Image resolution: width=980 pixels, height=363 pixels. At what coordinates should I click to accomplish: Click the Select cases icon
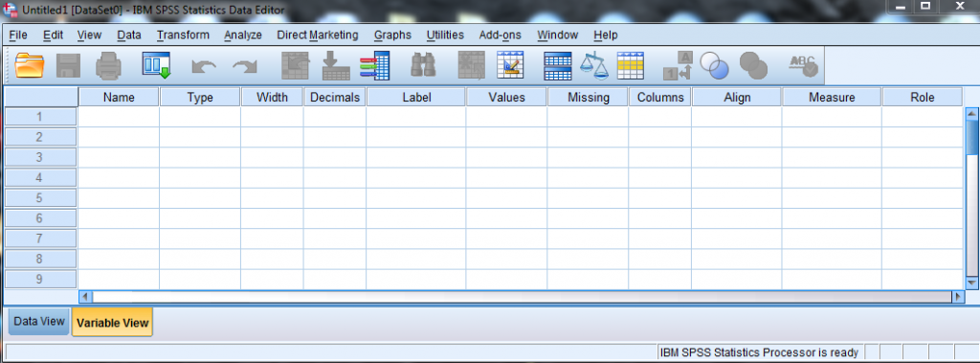pos(630,65)
